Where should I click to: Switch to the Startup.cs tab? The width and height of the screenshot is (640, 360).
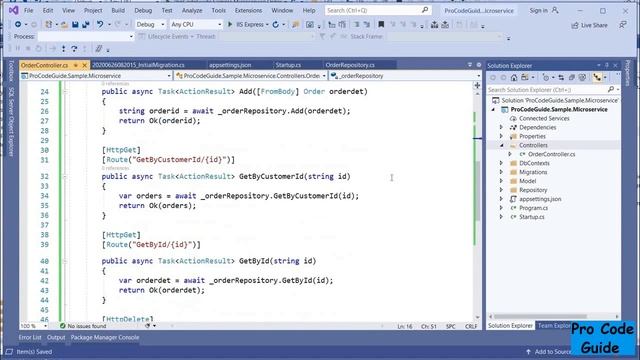[x=288, y=65]
